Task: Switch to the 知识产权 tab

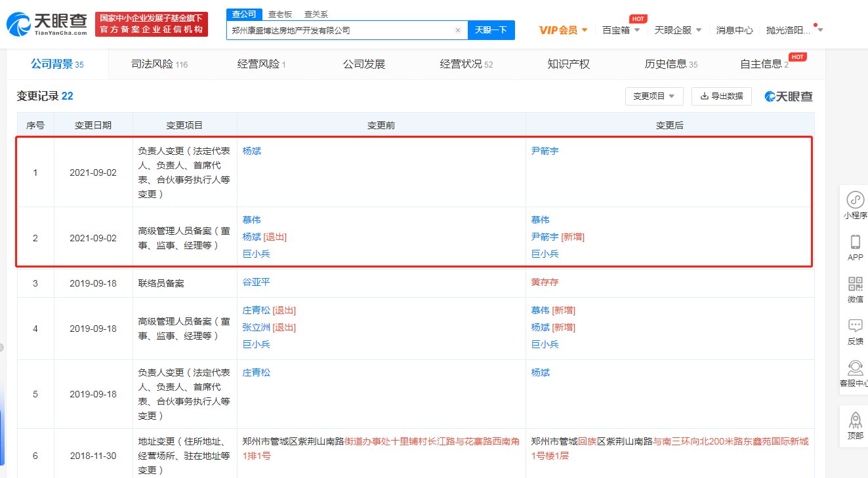Action: (x=568, y=64)
